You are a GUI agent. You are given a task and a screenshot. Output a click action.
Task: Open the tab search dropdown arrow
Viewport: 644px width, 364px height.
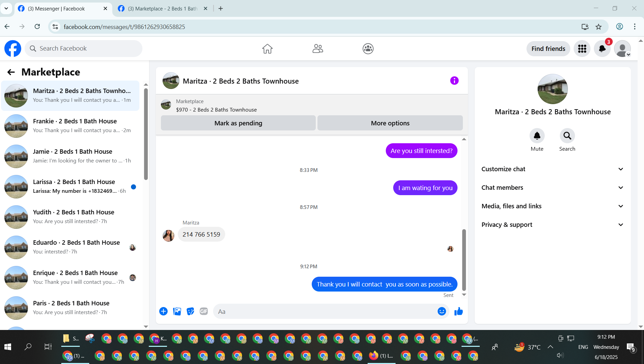pyautogui.click(x=6, y=8)
